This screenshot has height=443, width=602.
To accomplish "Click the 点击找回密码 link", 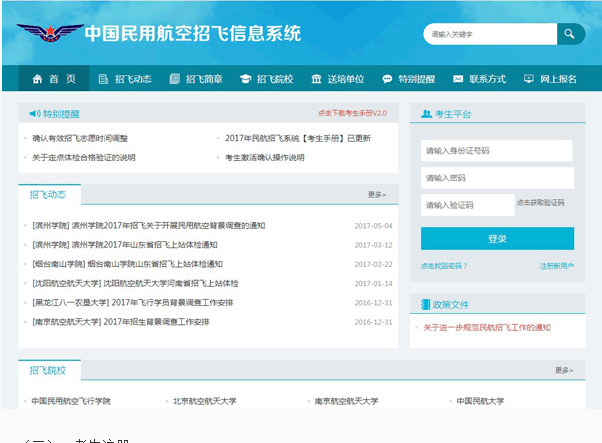I will point(444,266).
